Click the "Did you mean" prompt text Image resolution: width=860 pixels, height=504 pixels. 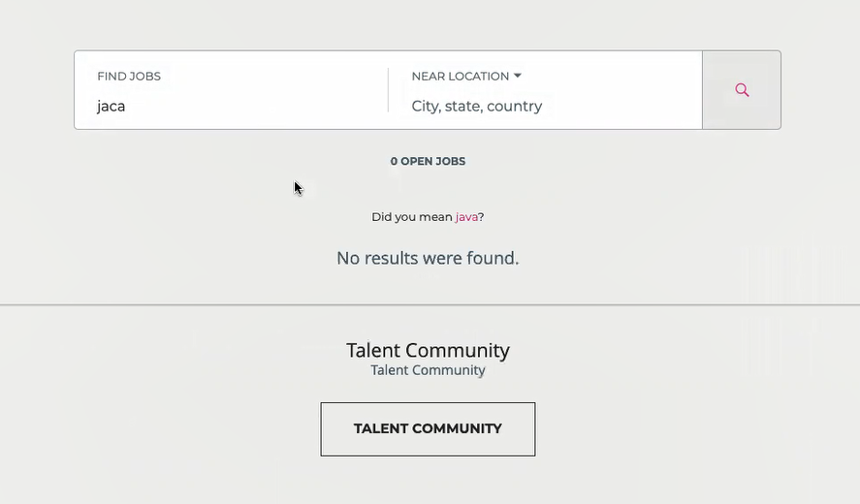411,217
